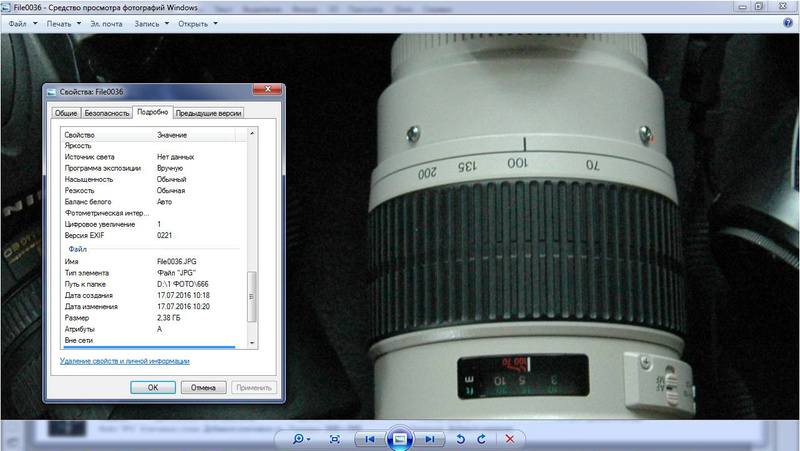Go to the next photo
Viewport: 800px width, 451px height.
[x=430, y=439]
